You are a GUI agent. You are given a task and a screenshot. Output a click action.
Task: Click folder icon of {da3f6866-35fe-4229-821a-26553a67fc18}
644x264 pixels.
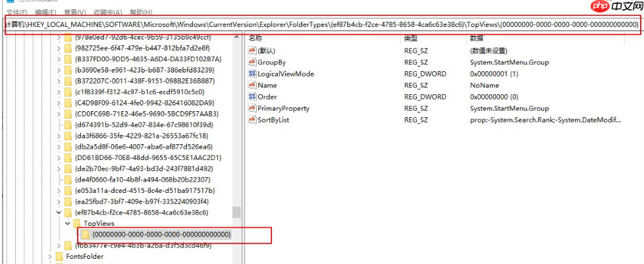(x=68, y=136)
